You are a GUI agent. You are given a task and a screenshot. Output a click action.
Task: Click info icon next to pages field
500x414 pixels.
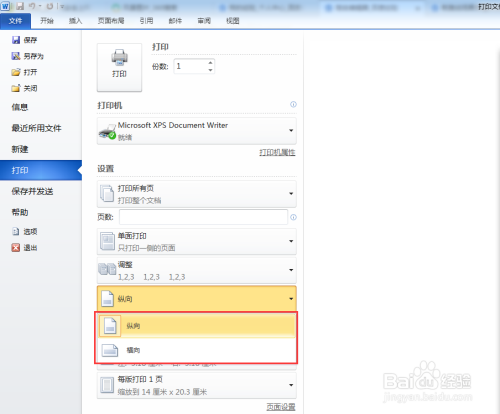(293, 217)
